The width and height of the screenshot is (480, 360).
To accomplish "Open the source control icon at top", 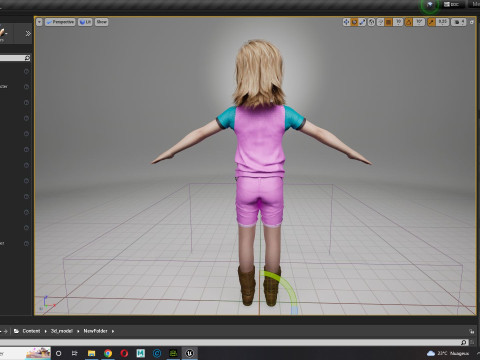I will point(430,5).
